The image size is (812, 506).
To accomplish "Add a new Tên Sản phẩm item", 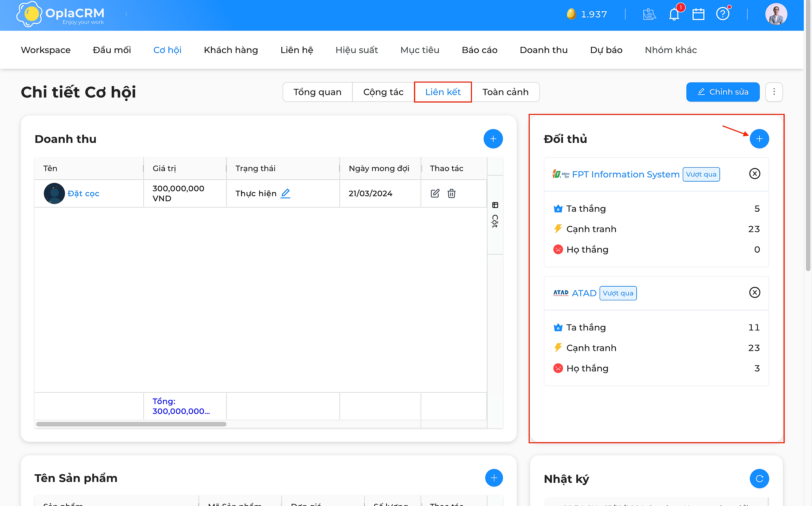I will [494, 478].
